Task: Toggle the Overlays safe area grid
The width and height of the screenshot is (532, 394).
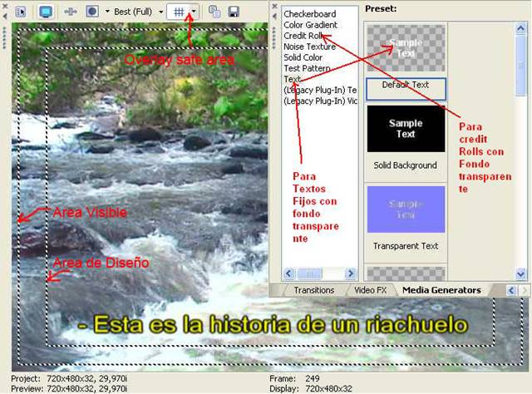Action: pyautogui.click(x=179, y=12)
